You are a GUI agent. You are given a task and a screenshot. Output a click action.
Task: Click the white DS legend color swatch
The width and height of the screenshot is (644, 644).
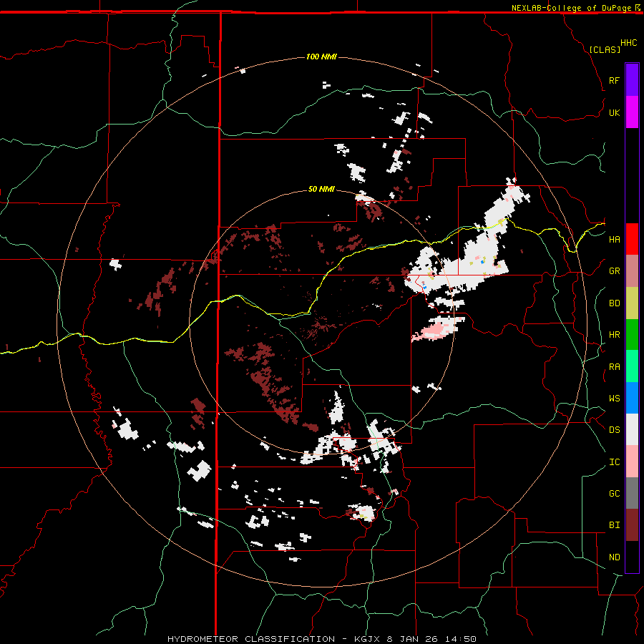(632, 429)
